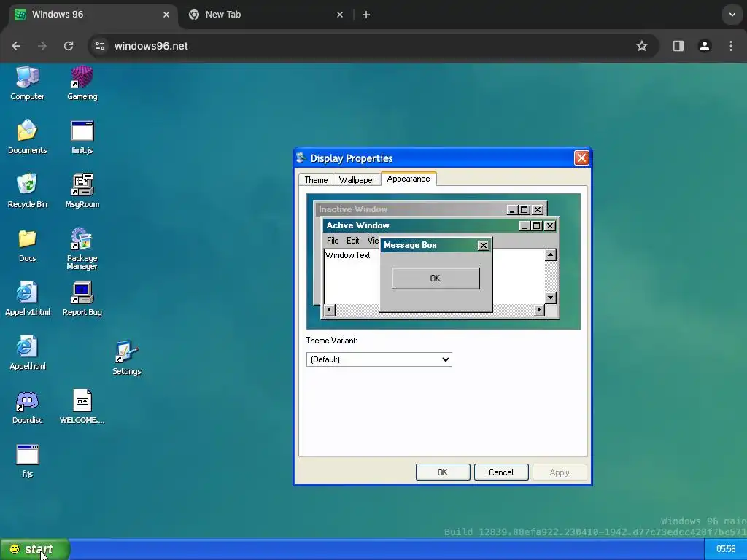This screenshot has width=747, height=560.
Task: Click the preview horizontal scrollbar left arrow
Action: 329,310
